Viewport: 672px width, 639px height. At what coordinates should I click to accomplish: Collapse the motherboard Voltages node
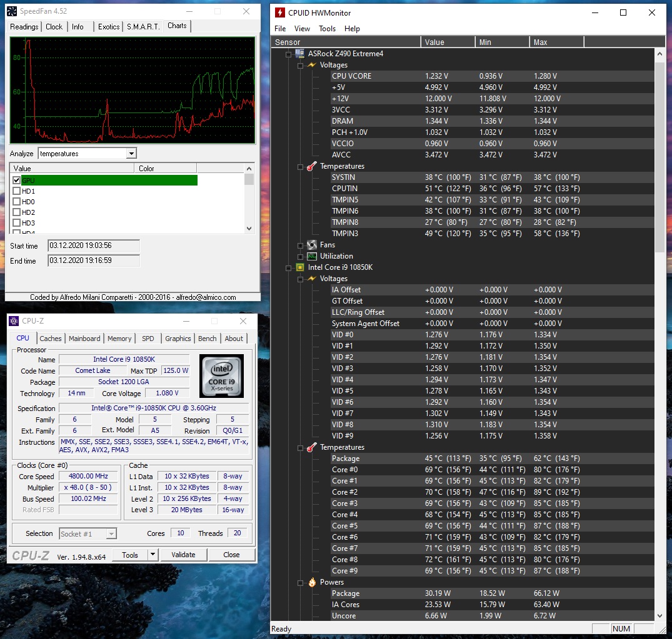coord(301,66)
